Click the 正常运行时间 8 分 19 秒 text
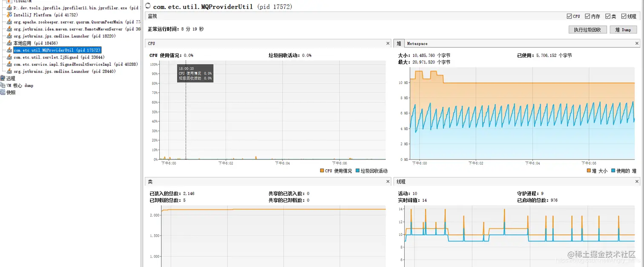 (x=175, y=29)
